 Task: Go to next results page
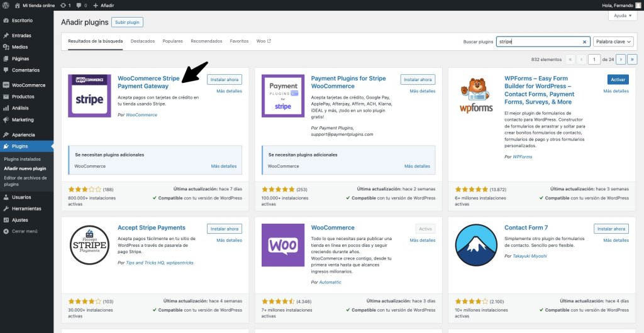(621, 60)
